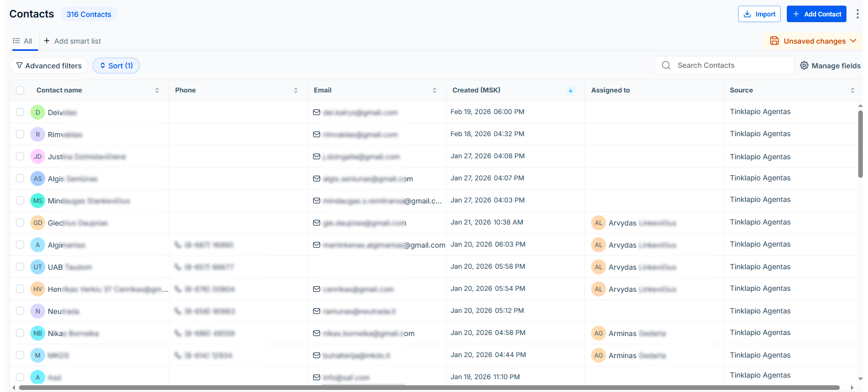
Task: Tick the checkbox beside Gied contact
Action: coord(20,222)
